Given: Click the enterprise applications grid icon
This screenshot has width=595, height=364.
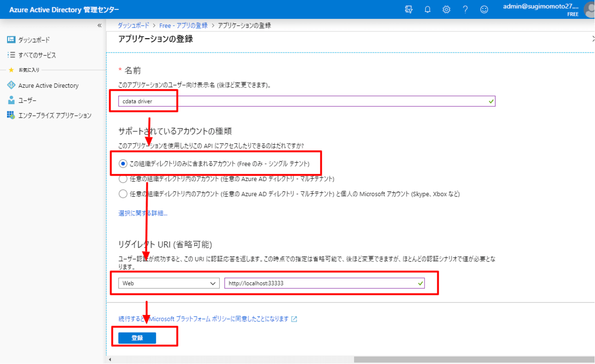Looking at the screenshot, I should pos(11,116).
